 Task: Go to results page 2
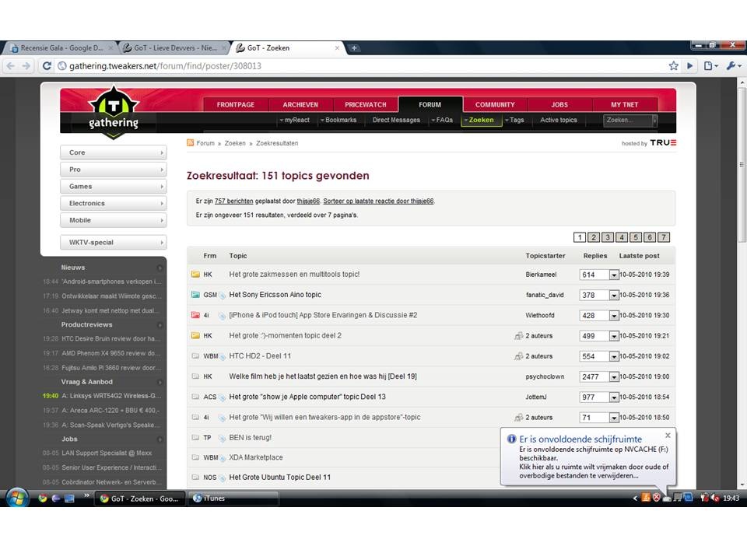(594, 237)
